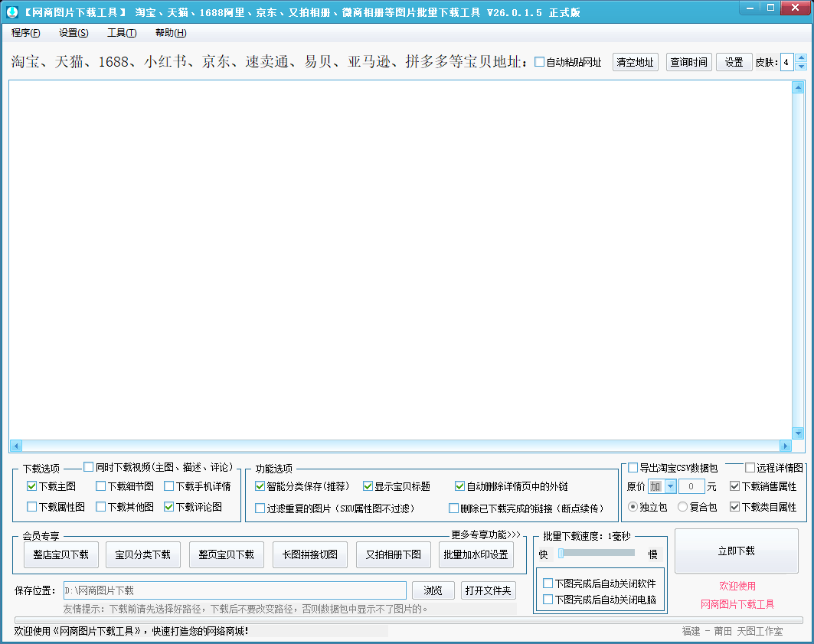The image size is (814, 644).
Task: Enable 过滤重复的图片 checkbox
Action: [x=260, y=508]
